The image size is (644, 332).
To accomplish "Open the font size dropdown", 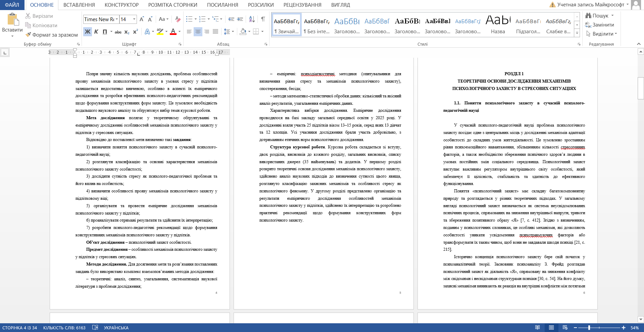I will coord(134,19).
